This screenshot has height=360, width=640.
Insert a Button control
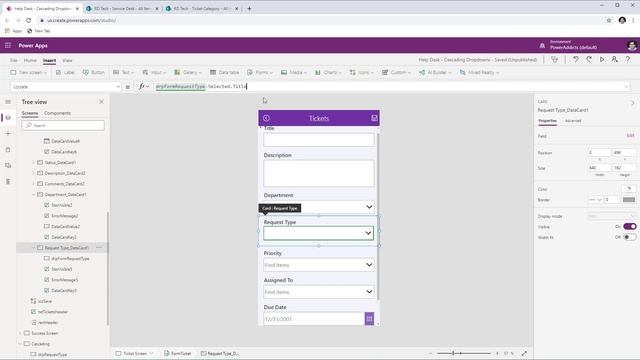pos(93,72)
